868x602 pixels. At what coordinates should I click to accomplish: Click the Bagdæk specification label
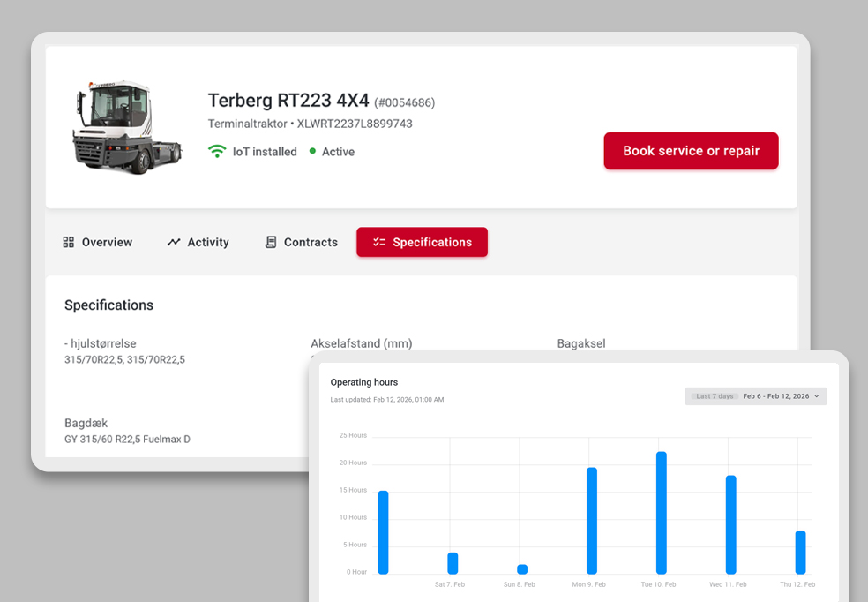pos(86,423)
